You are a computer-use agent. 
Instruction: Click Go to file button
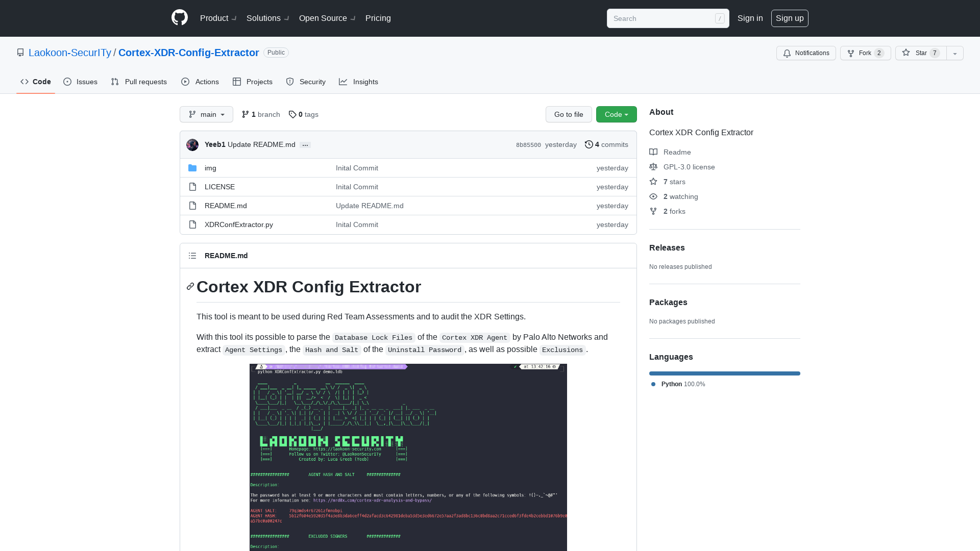point(568,114)
